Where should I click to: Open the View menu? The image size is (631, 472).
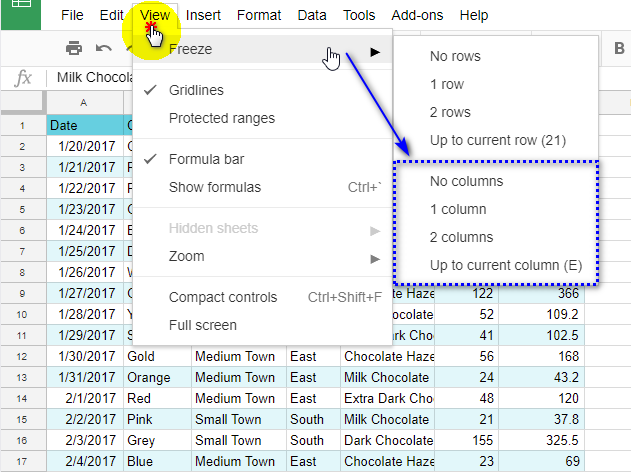[155, 15]
